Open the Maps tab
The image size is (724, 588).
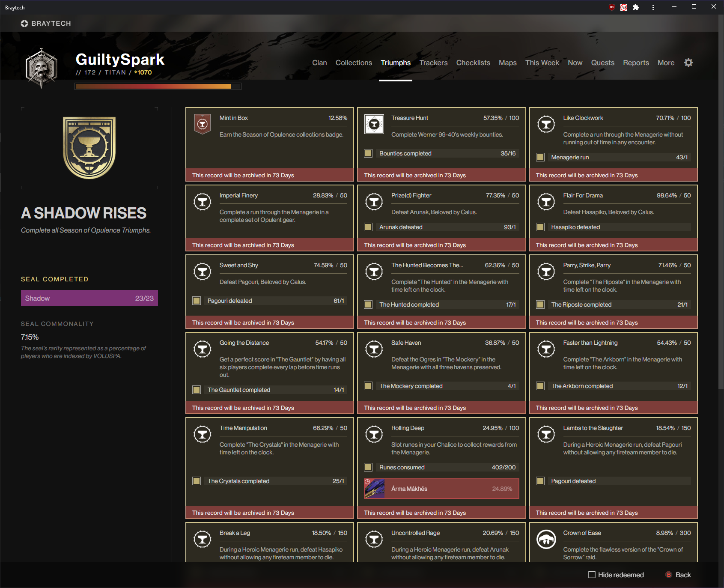point(508,63)
